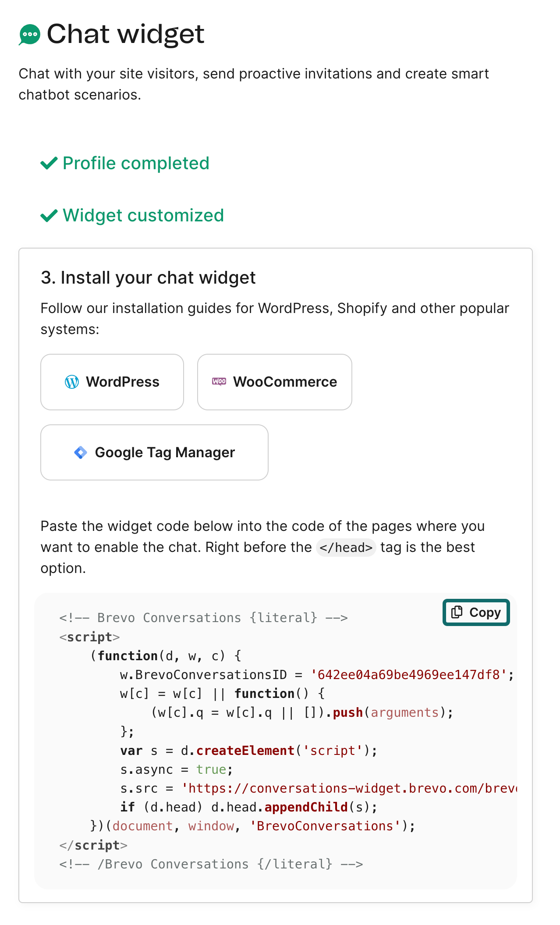This screenshot has height=925, width=560.
Task: Click the green chat bubble icon
Action: (29, 35)
